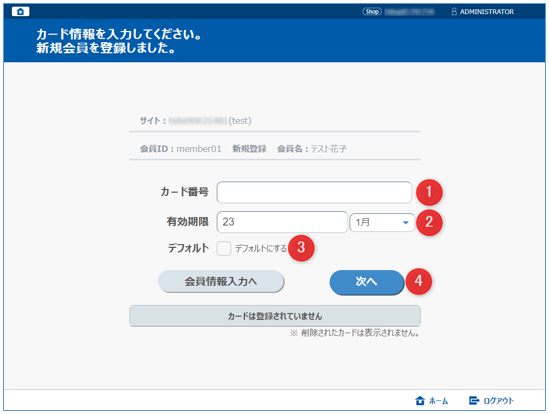Click the カード情報を入力してください heading
Image resolution: width=549 pixels, height=414 pixels.
pyautogui.click(x=119, y=35)
